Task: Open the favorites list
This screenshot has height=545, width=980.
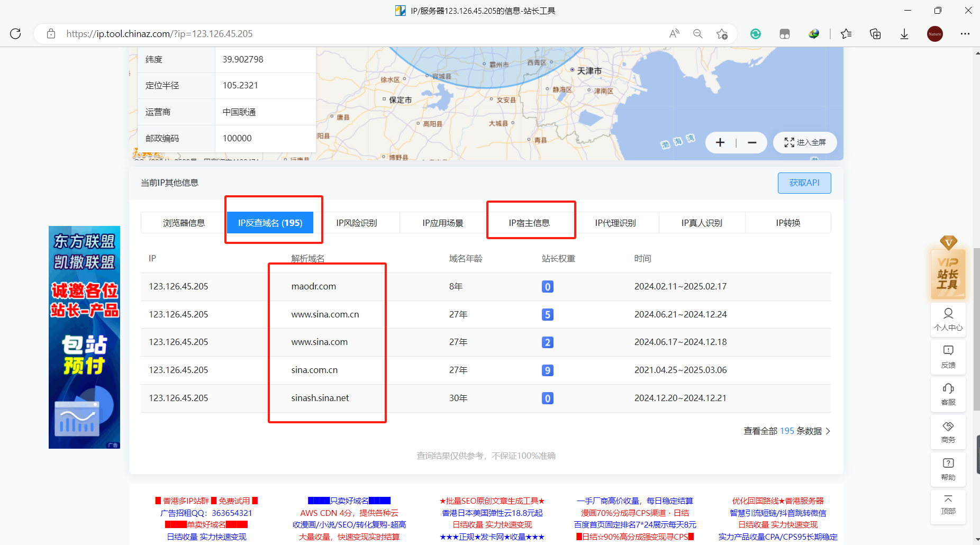Action: [x=846, y=34]
